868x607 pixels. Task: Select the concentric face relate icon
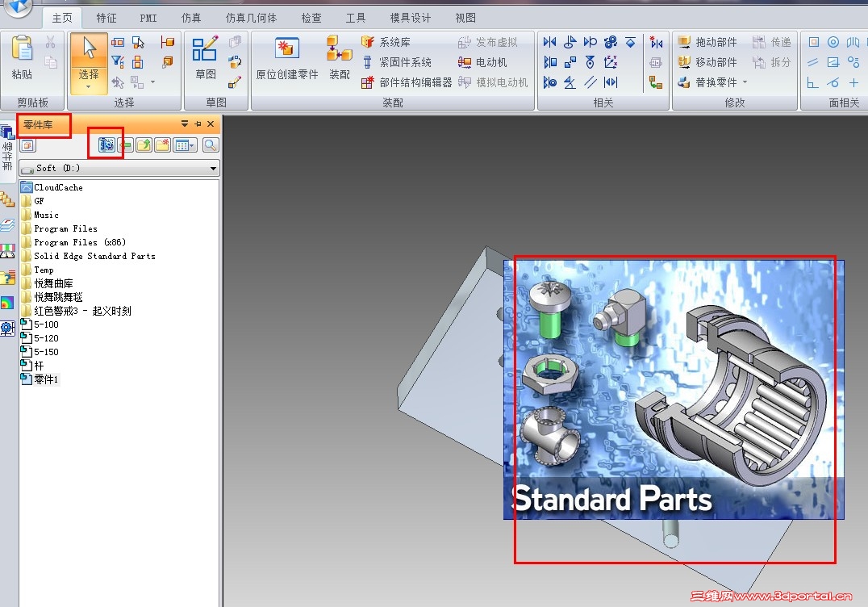click(833, 42)
